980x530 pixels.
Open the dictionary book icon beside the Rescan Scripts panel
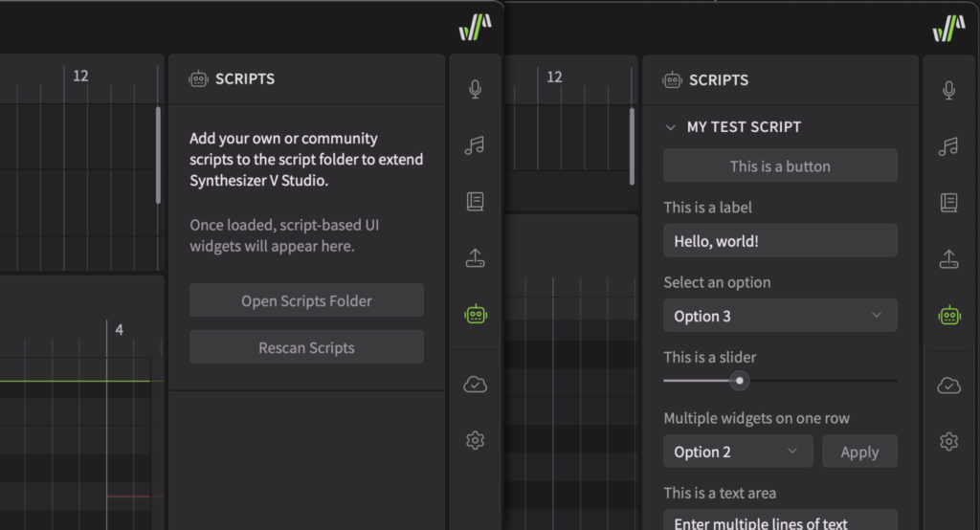pyautogui.click(x=475, y=202)
